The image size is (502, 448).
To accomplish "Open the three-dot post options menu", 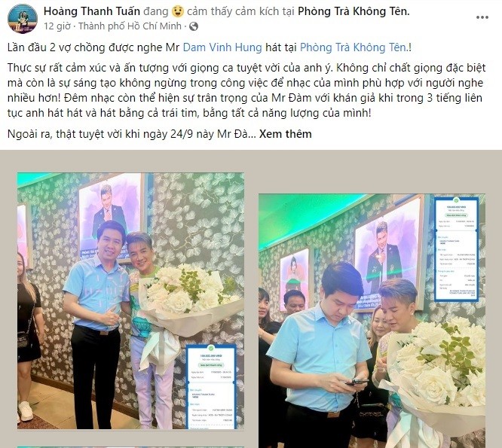I will point(482,17).
